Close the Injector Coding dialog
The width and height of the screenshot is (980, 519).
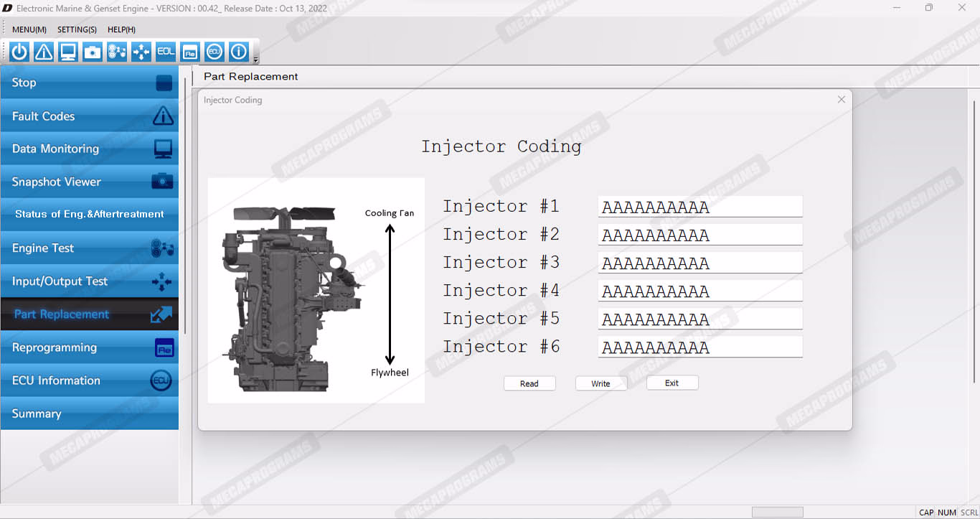(x=842, y=100)
